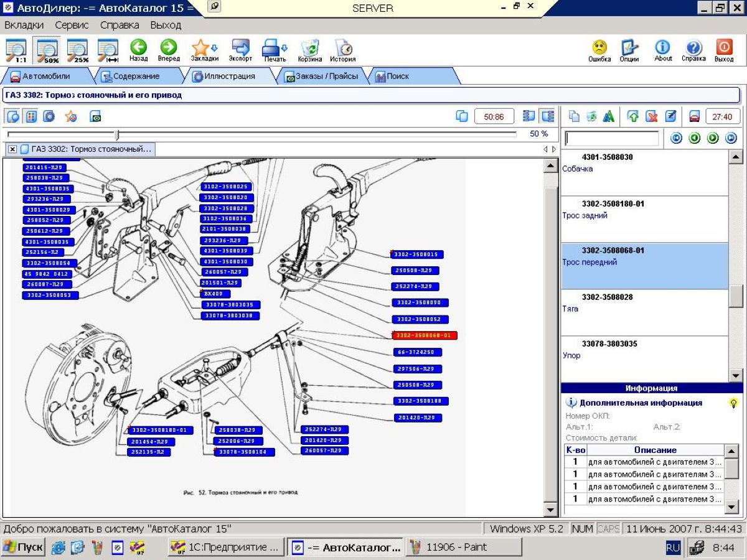The image size is (747, 560).
Task: Open the Справка menu in menu bar
Action: [x=120, y=26]
